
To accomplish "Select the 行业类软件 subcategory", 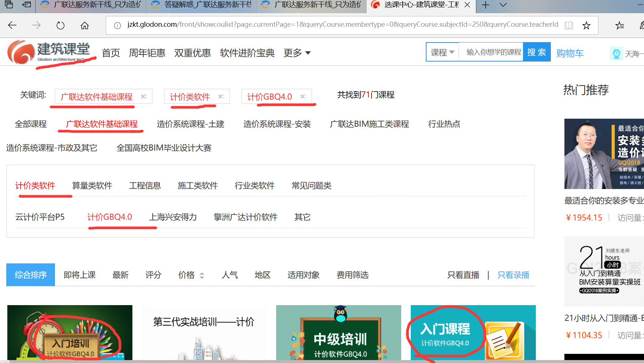I will click(x=255, y=186).
